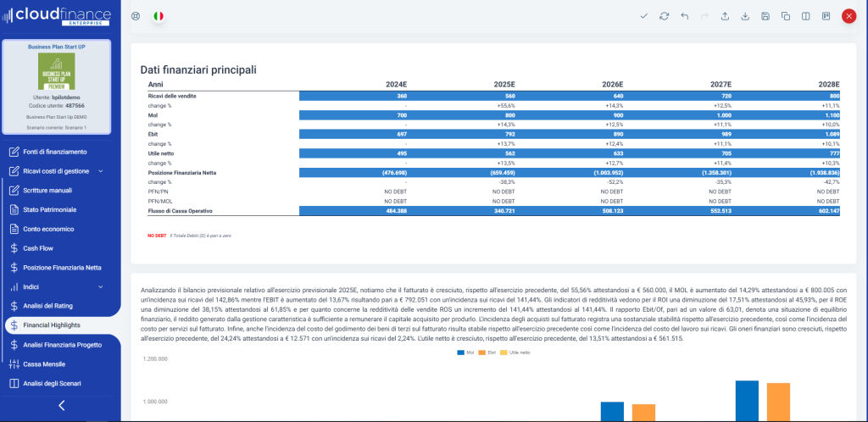Viewport: 868px width, 422px height.
Task: Go to Cash Flow section
Action: (x=38, y=248)
